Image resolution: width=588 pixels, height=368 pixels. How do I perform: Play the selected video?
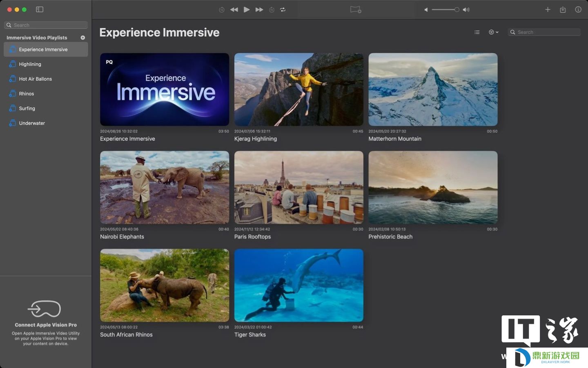click(247, 9)
